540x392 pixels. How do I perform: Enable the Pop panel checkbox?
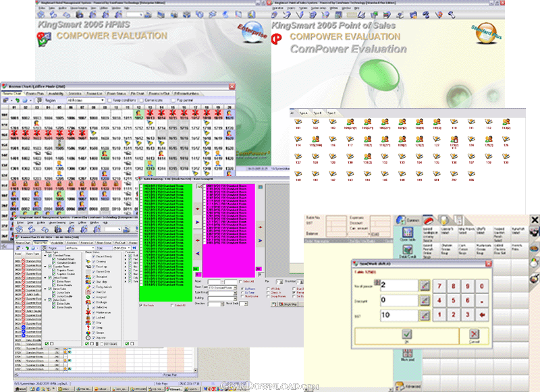(173, 101)
